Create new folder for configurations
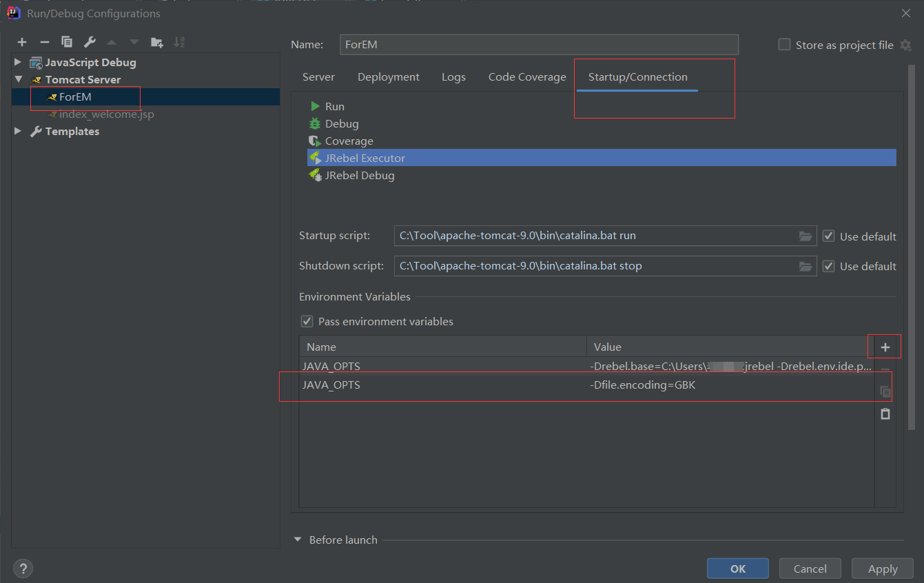The image size is (924, 583). tap(157, 43)
